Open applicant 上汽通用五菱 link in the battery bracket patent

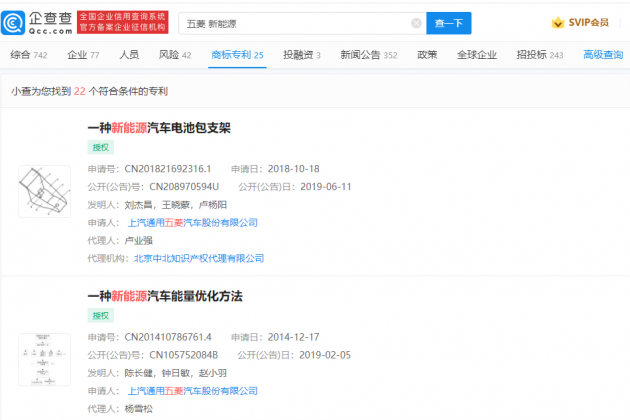coord(193,223)
